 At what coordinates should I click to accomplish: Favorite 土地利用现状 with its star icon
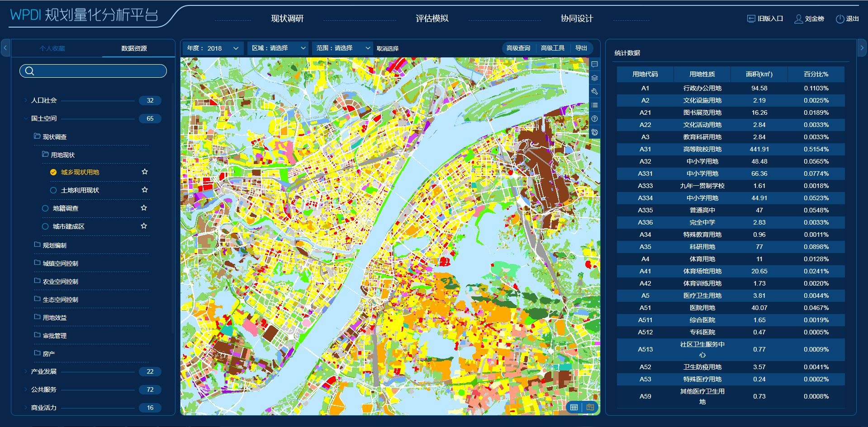pos(145,190)
